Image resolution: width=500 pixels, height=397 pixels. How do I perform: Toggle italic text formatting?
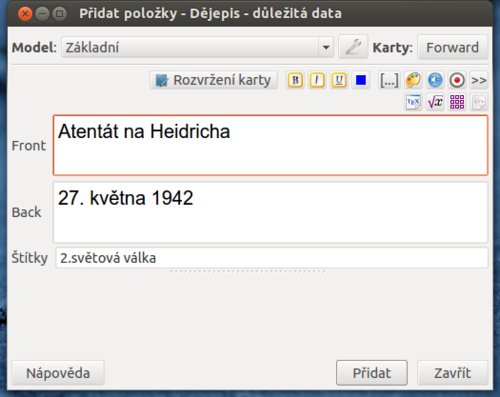(317, 80)
